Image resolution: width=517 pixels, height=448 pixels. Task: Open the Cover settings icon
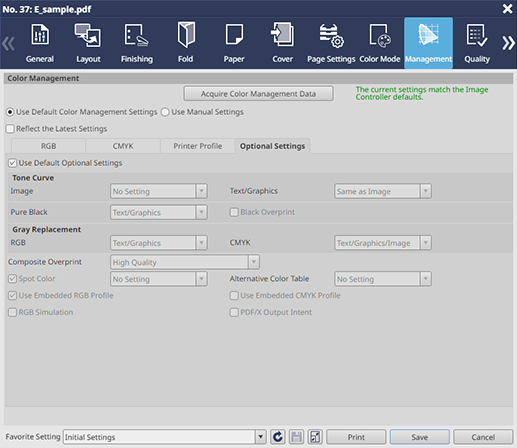(283, 43)
